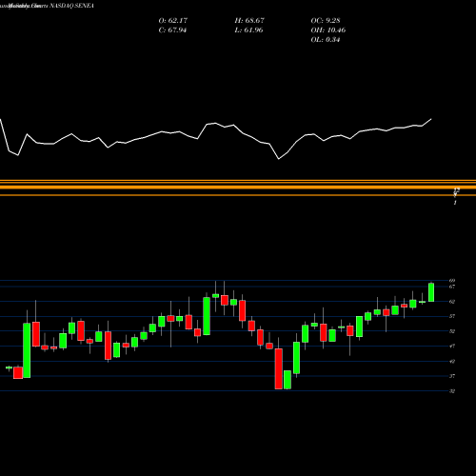Viewport: 476px width, 476px height.
Task: Click the 69 price axis label
Action: click(452, 281)
